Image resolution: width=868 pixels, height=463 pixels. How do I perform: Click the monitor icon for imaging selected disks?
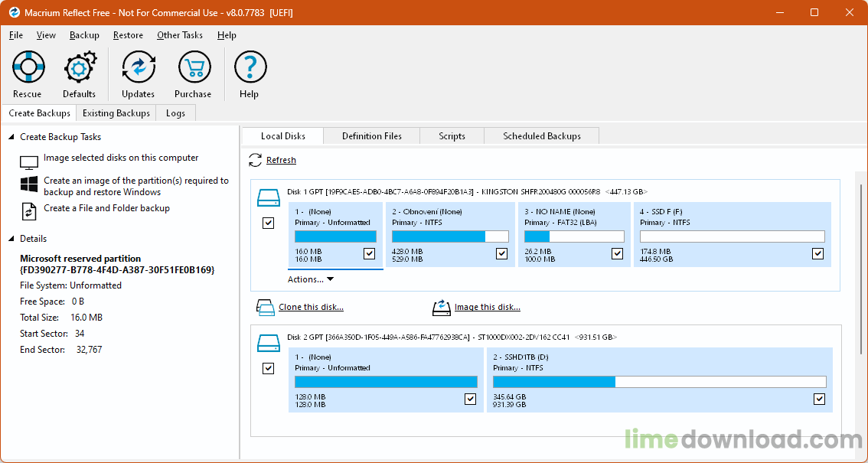coord(29,162)
